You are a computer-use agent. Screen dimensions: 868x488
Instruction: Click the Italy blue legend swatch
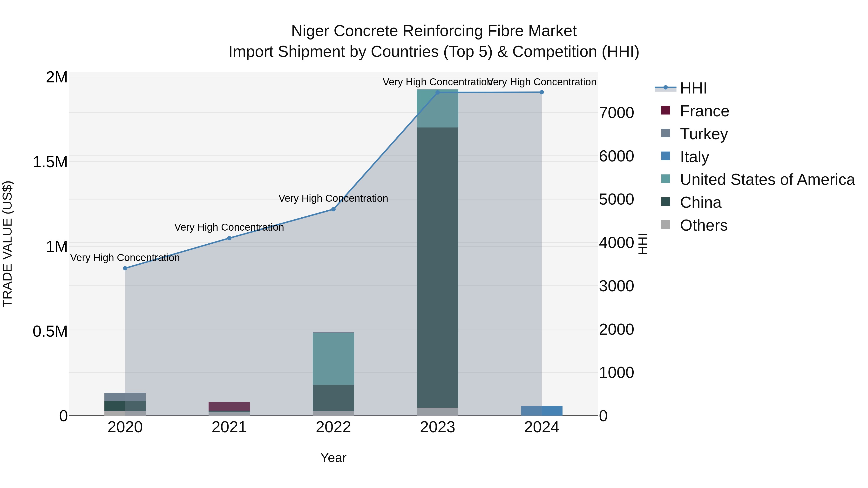(665, 156)
